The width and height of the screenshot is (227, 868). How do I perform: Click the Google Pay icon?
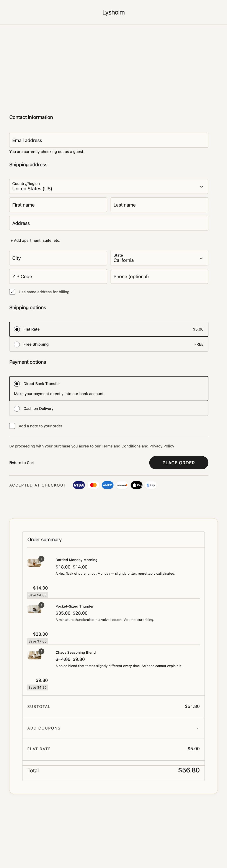pyautogui.click(x=151, y=485)
